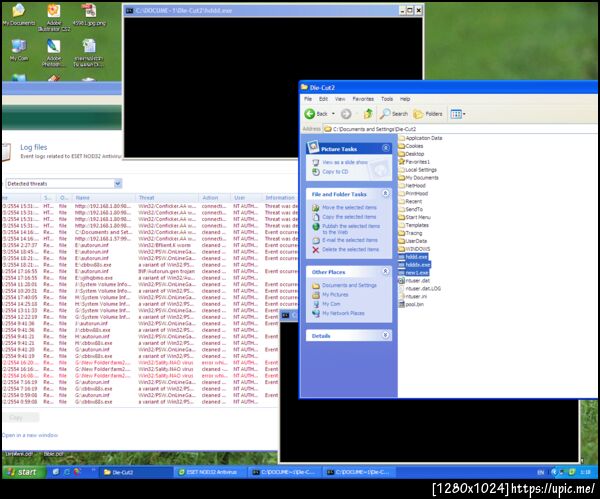The image size is (600, 499).
Task: Open My Network Places in Other Places
Action: point(343,313)
